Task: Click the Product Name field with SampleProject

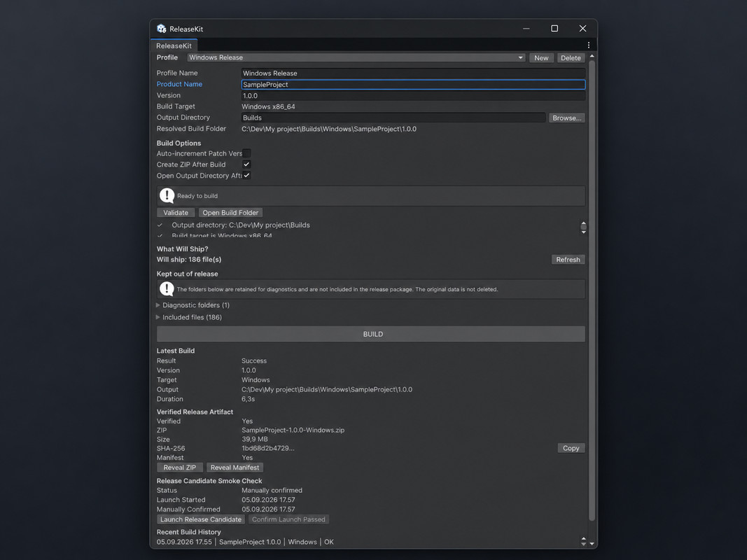Action: [x=413, y=84]
